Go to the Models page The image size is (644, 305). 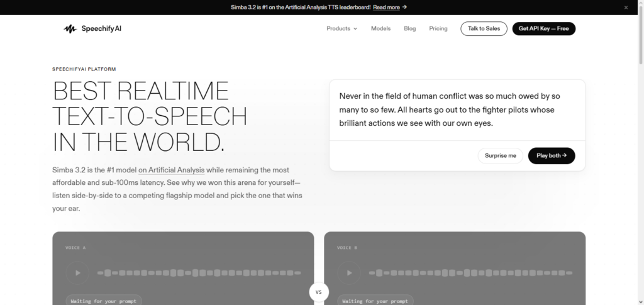[x=380, y=29]
